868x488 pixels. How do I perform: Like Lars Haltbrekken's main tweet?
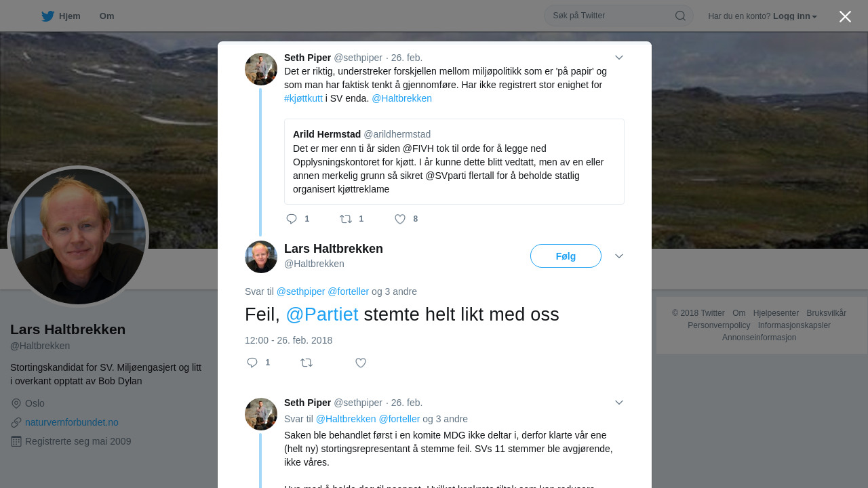pos(361,363)
